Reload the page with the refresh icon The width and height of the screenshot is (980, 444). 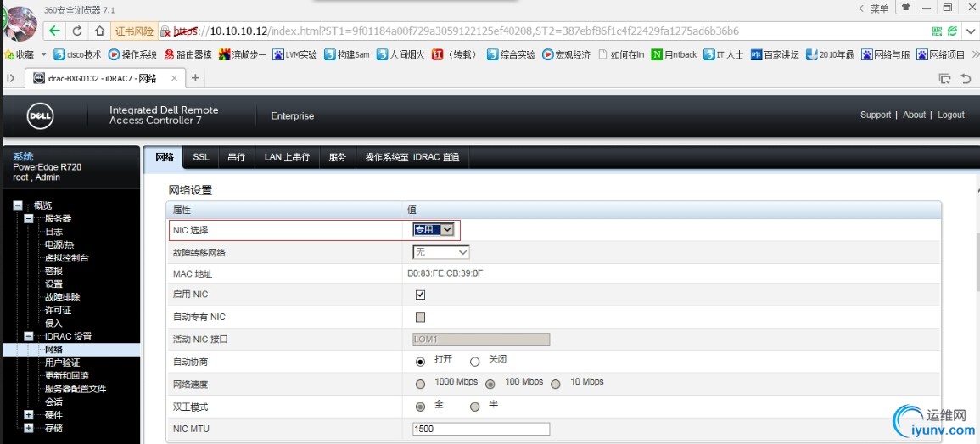[77, 31]
